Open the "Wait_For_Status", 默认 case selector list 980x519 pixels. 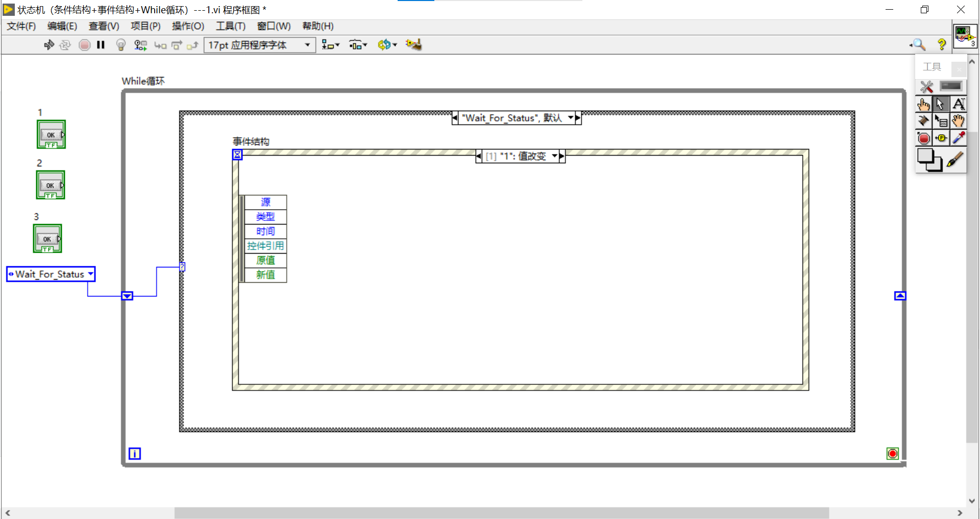pyautogui.click(x=517, y=118)
